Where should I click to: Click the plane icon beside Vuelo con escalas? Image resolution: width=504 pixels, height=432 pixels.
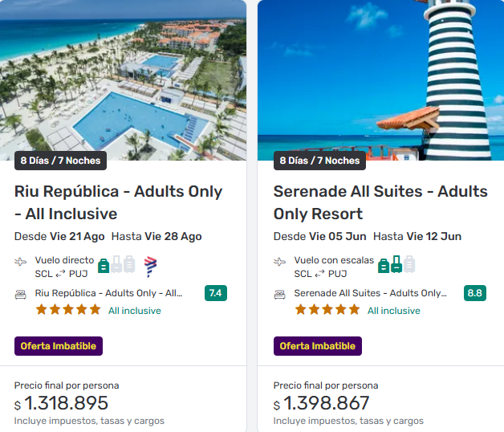[279, 262]
